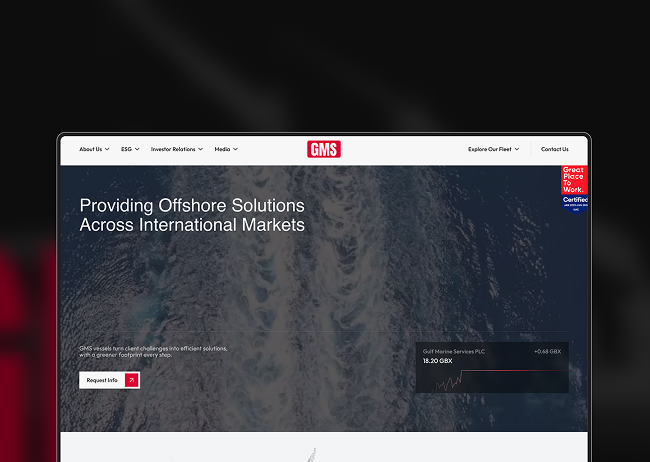Viewport: 650px width, 462px height.
Task: Open the About Us menu label
Action: [90, 149]
